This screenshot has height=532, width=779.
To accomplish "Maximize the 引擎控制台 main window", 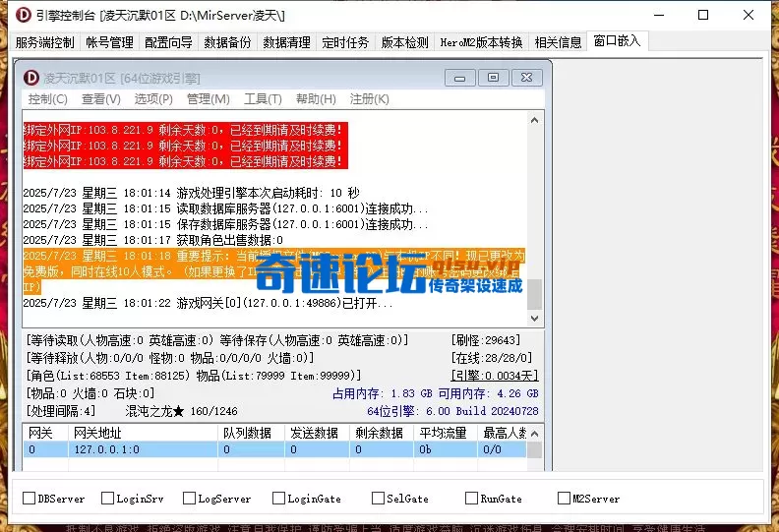I will tap(703, 15).
